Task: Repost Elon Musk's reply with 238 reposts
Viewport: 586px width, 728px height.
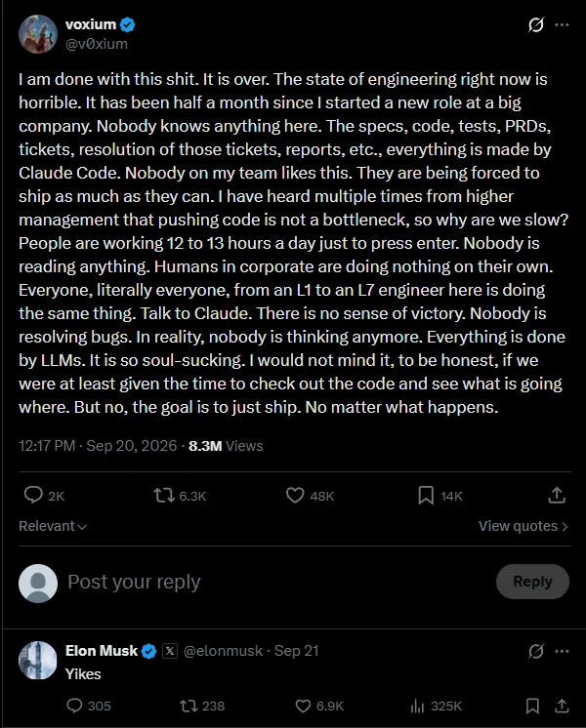Action: [x=188, y=707]
